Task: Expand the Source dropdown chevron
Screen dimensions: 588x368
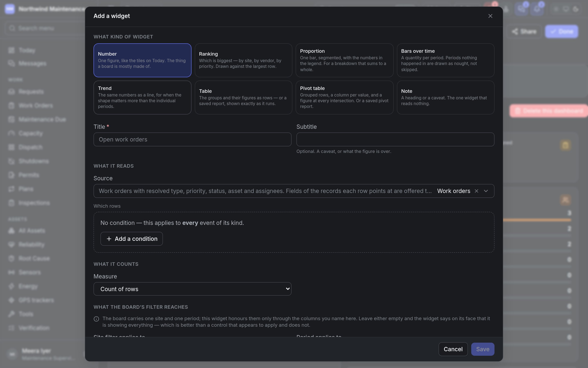Action: pyautogui.click(x=486, y=191)
